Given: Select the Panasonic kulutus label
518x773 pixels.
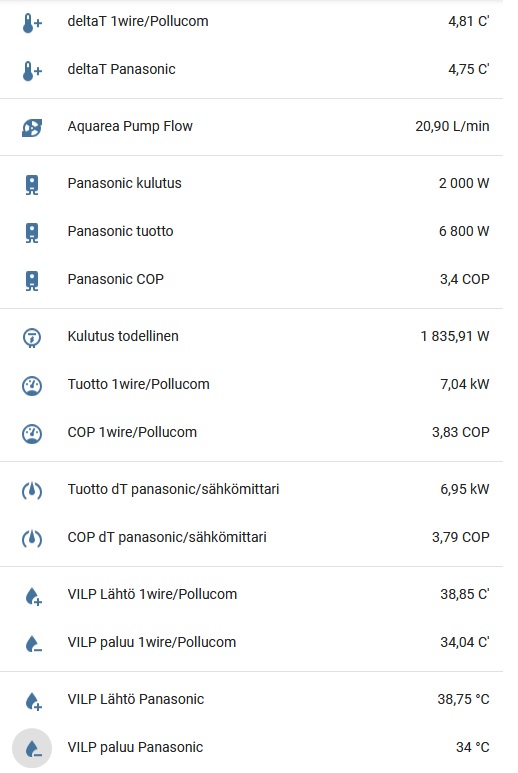Looking at the screenshot, I should 125,183.
